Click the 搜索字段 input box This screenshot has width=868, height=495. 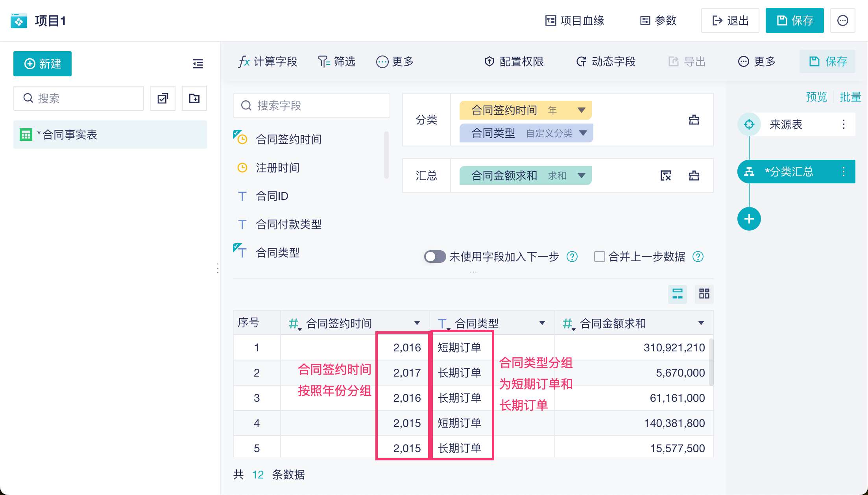click(312, 105)
